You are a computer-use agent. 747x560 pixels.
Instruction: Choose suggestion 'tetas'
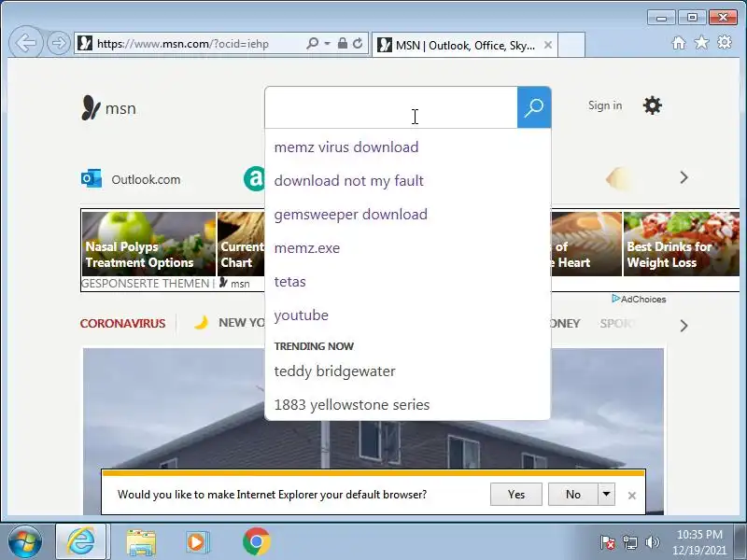[x=408, y=282]
